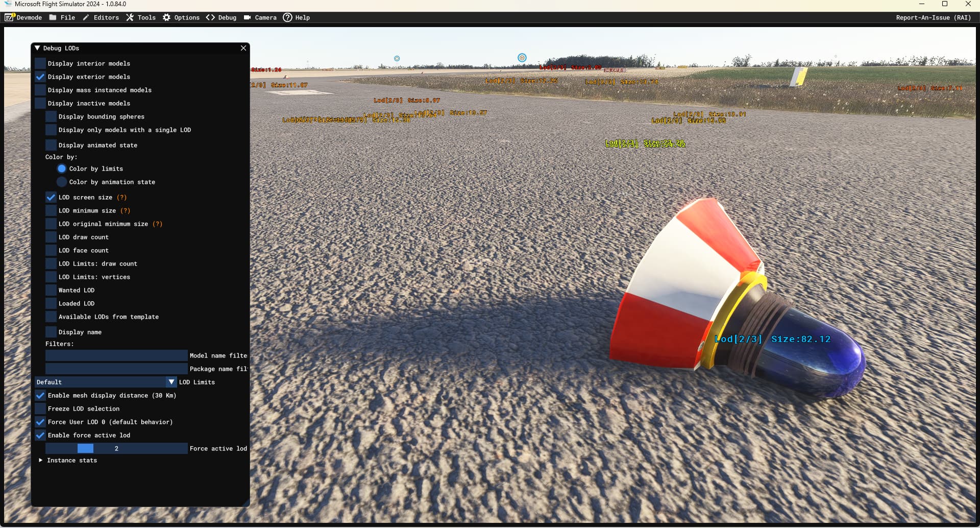Enable LOD face count checkbox
The image size is (980, 528).
51,250
